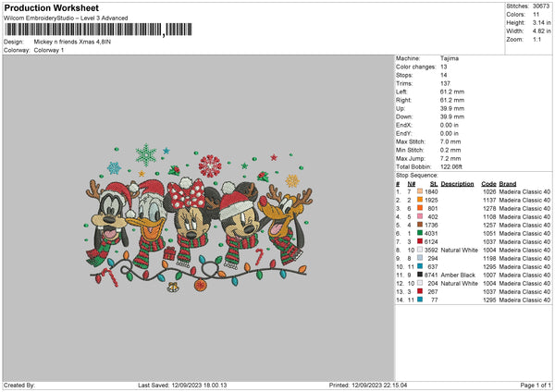The height and width of the screenshot is (392, 555).
Task: Click the "Production Worksheet" title
Action: point(51,7)
